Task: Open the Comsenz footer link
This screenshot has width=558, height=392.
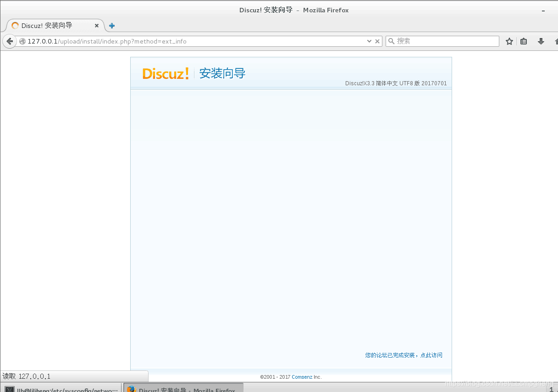Action: [x=302, y=377]
